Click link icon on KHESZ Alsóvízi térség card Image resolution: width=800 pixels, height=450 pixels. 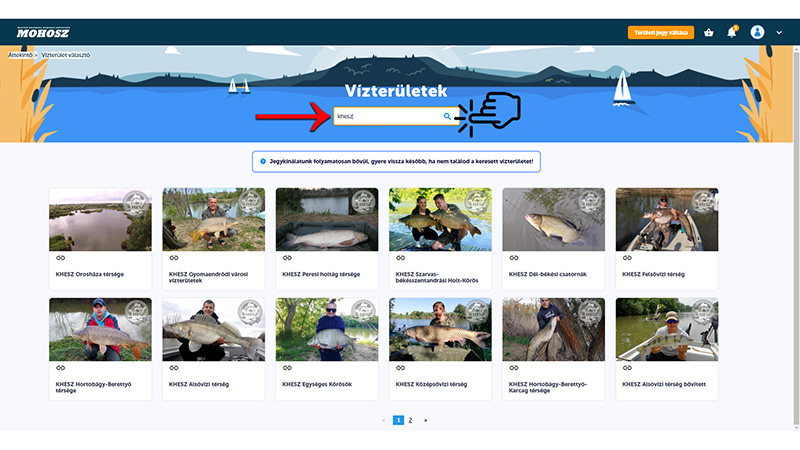[x=173, y=368]
